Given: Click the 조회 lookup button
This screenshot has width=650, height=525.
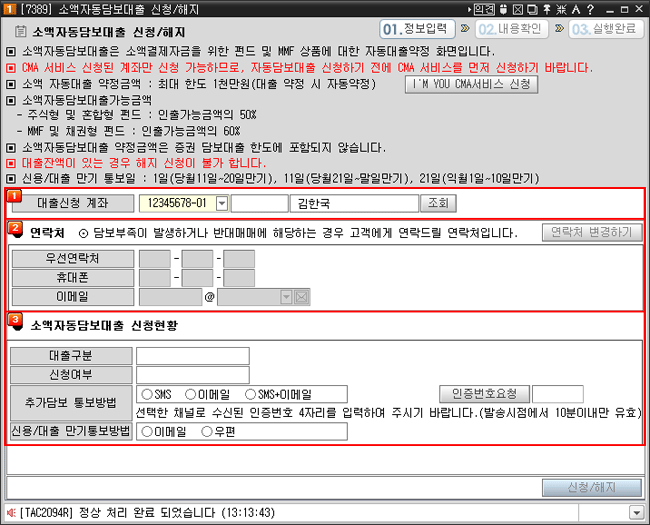Looking at the screenshot, I should click(x=438, y=203).
